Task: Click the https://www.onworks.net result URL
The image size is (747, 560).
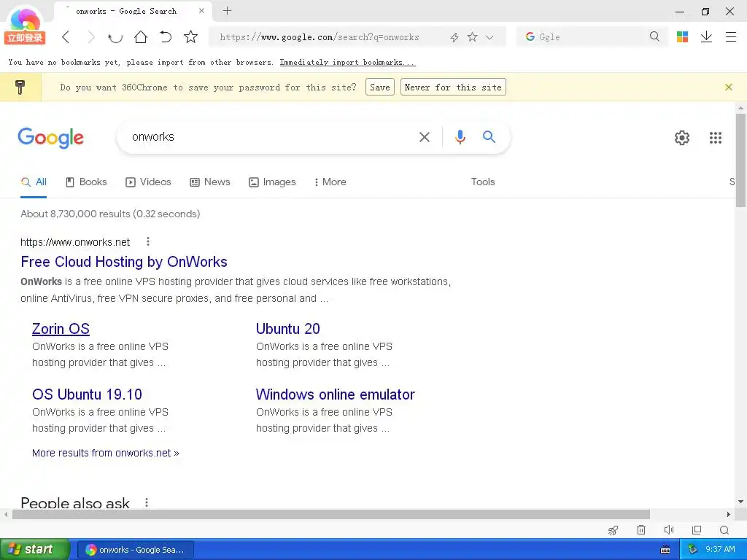Action: point(75,242)
